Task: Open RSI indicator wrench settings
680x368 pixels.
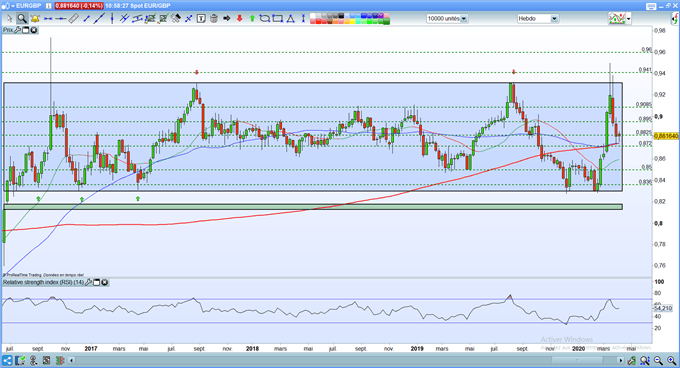Action: [x=88, y=283]
